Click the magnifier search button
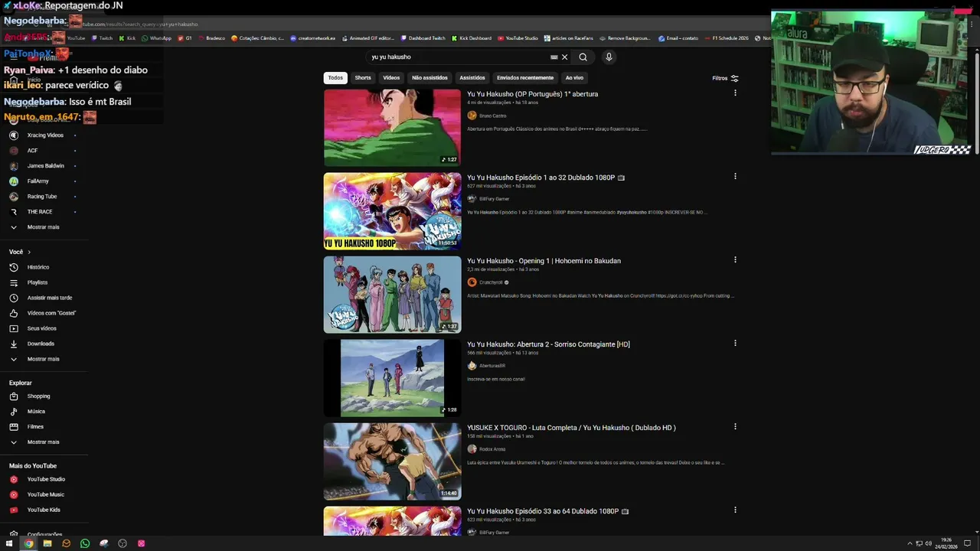This screenshot has height=551, width=980. 583,57
